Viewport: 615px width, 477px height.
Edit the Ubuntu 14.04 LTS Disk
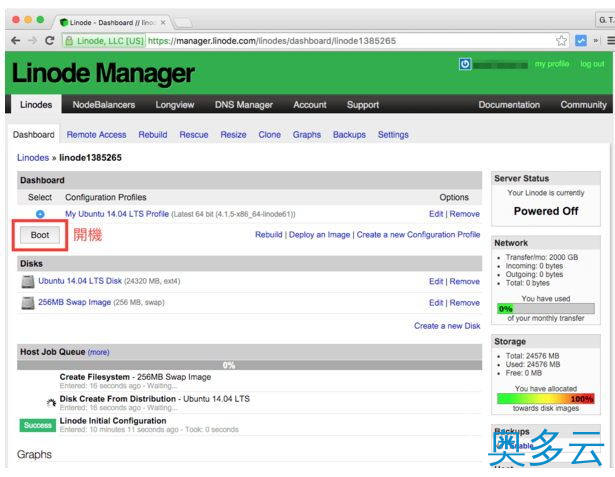(436, 281)
